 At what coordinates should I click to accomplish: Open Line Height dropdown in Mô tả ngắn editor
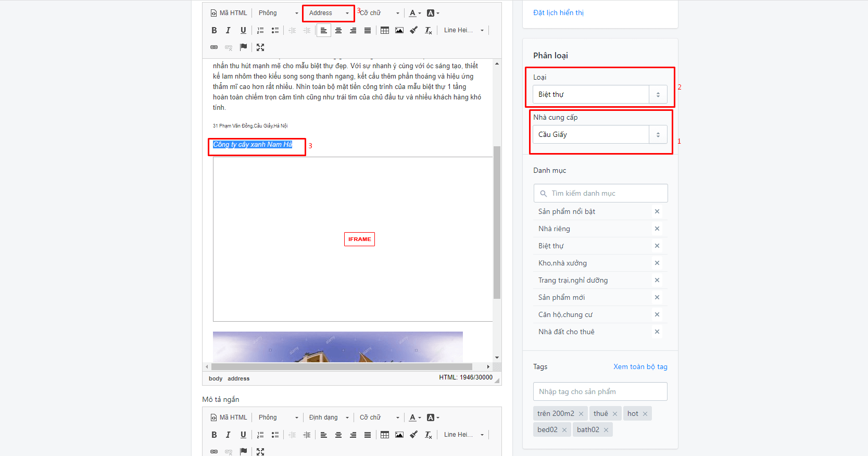tap(463, 435)
